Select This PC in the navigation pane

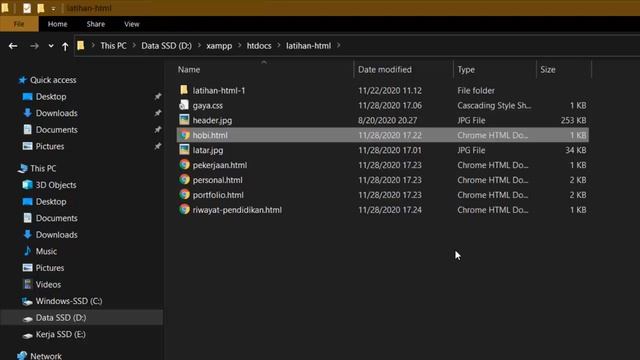43,168
